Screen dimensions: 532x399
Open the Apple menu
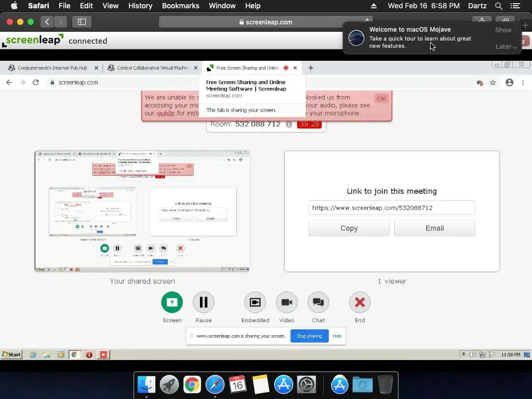tap(14, 6)
